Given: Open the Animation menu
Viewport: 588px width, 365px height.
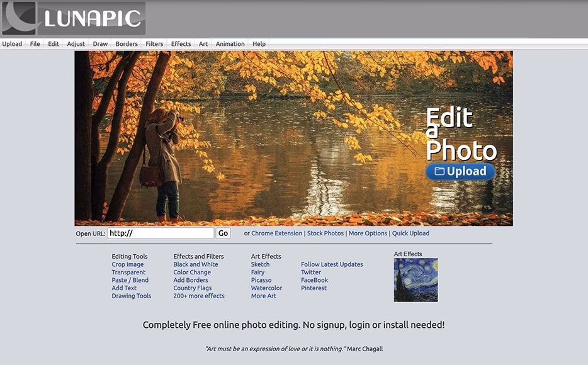Looking at the screenshot, I should 230,44.
